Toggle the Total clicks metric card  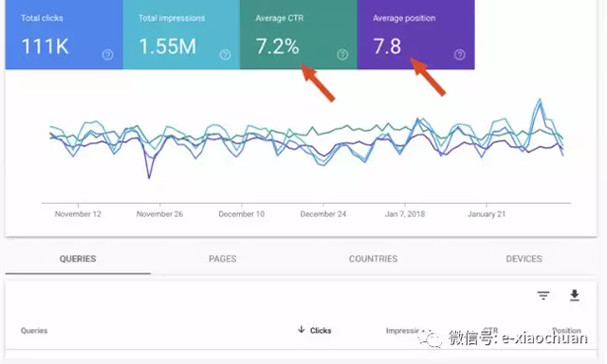tap(64, 35)
